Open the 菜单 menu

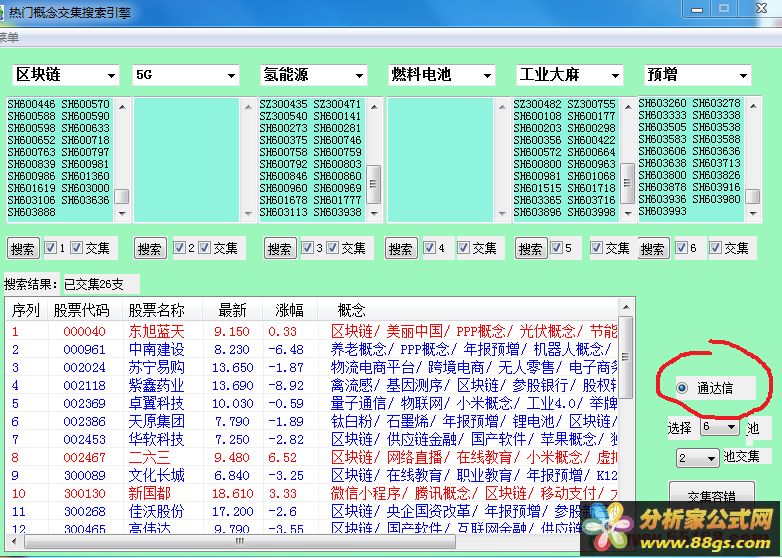pyautogui.click(x=9, y=38)
